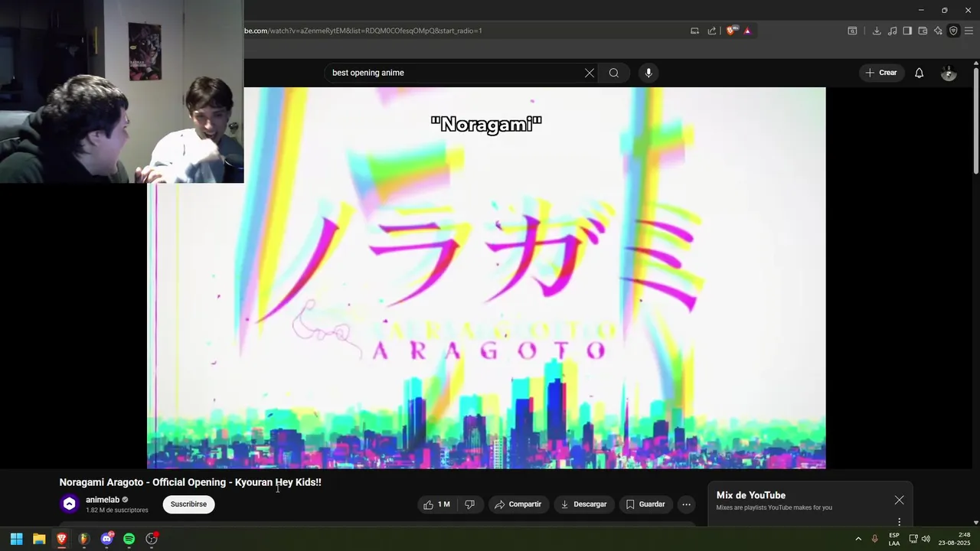Image resolution: width=980 pixels, height=551 pixels.
Task: Click the Crear button
Action: click(x=881, y=73)
